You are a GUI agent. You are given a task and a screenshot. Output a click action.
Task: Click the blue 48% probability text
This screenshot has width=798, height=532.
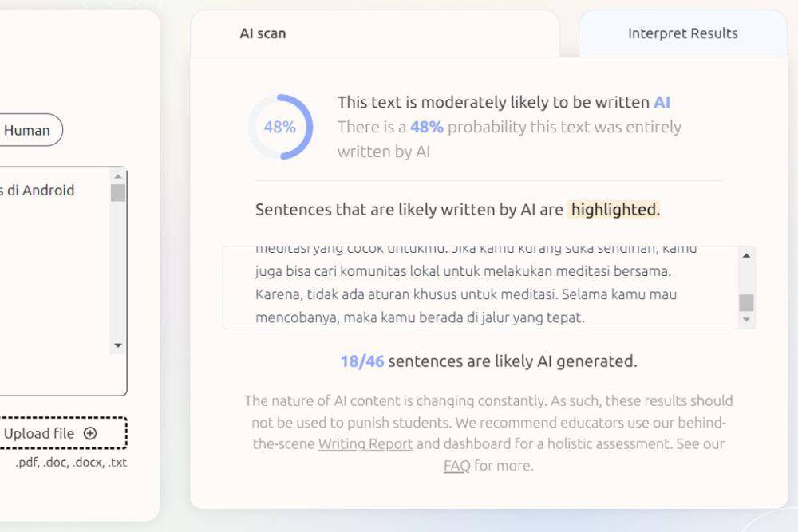pos(426,127)
